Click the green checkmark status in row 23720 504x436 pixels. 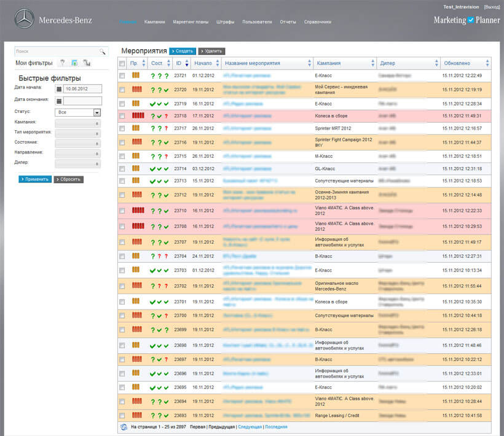point(166,90)
